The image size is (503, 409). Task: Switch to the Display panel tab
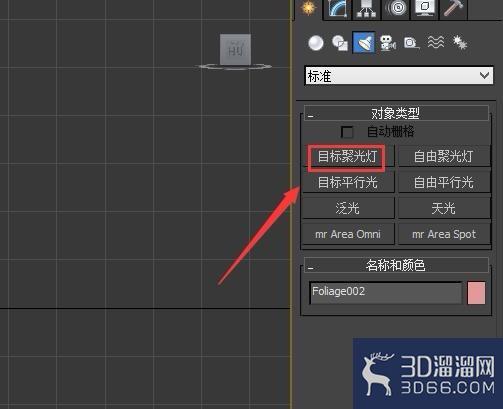(424, 9)
